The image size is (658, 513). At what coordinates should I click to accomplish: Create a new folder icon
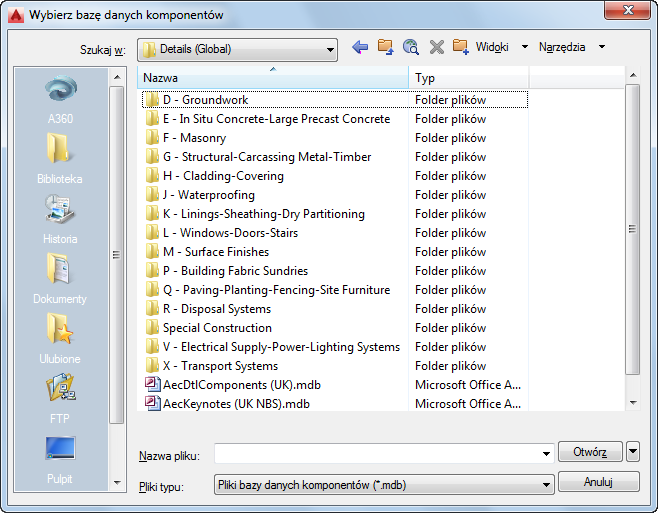click(x=461, y=47)
